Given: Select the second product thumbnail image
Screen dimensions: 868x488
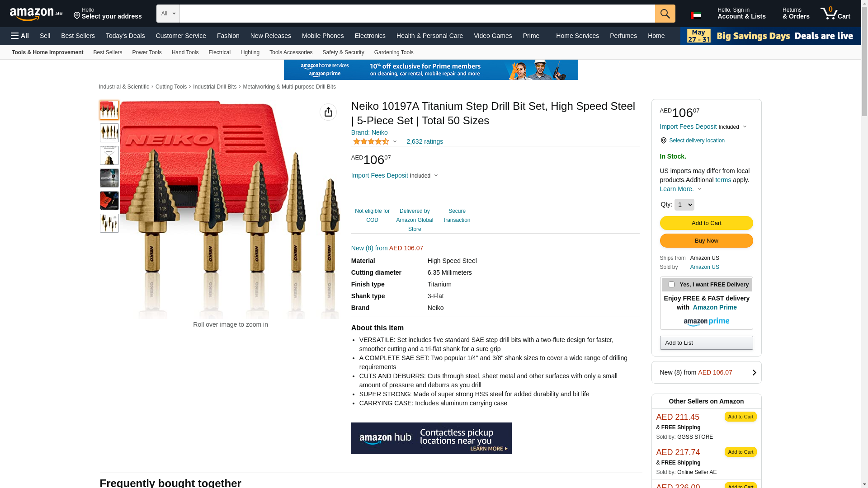Looking at the screenshot, I should click(x=109, y=133).
